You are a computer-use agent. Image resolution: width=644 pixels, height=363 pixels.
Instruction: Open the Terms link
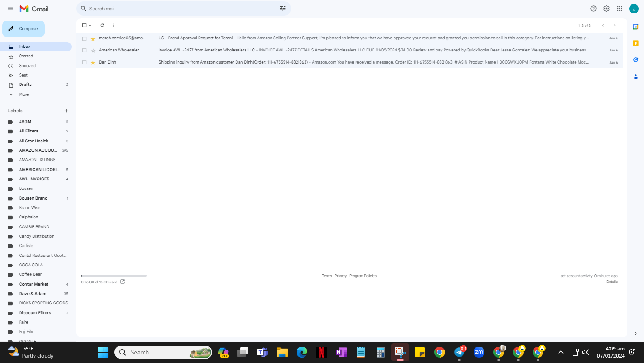tap(327, 276)
